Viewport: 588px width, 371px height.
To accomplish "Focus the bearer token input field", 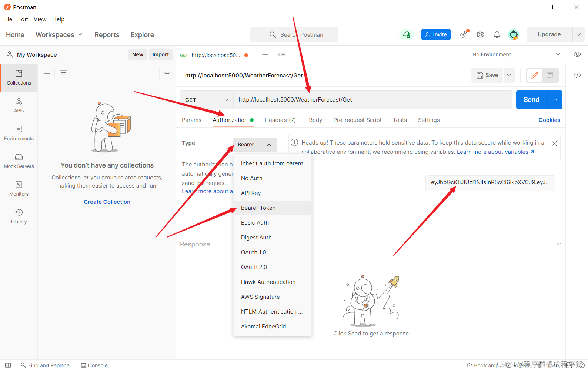I will click(x=490, y=183).
